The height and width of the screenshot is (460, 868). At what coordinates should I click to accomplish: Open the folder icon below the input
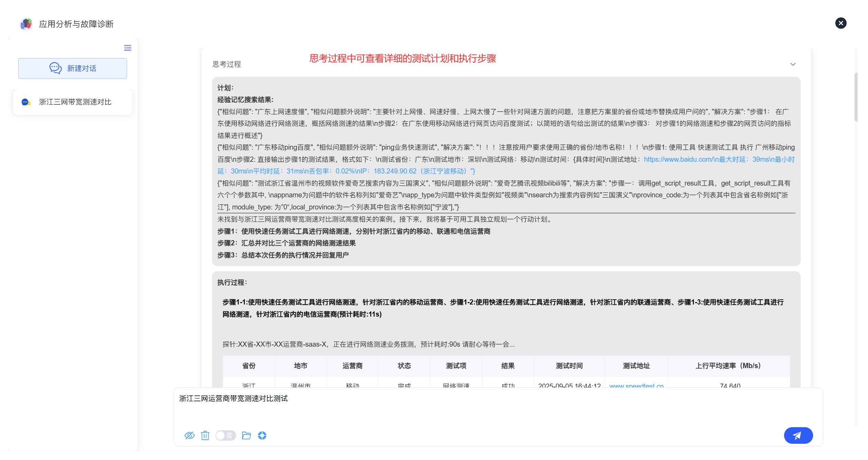246,435
